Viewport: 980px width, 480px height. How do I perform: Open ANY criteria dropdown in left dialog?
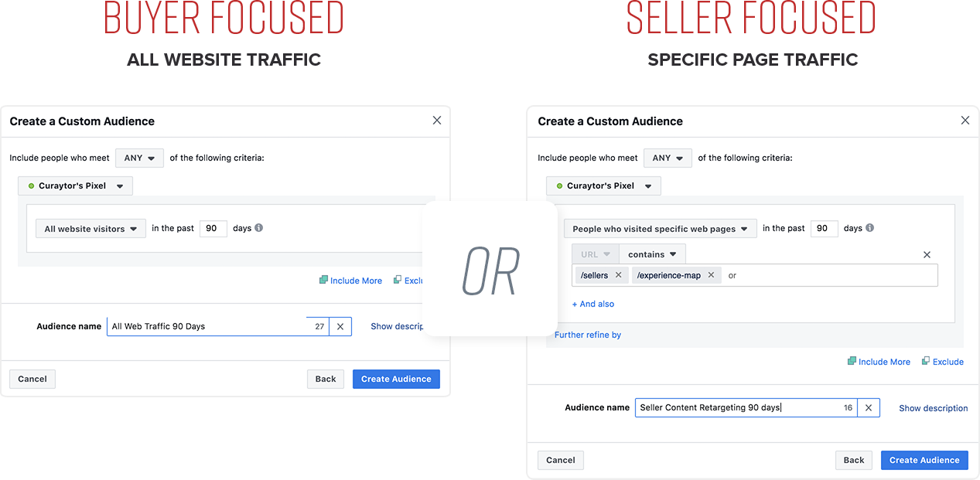[139, 158]
